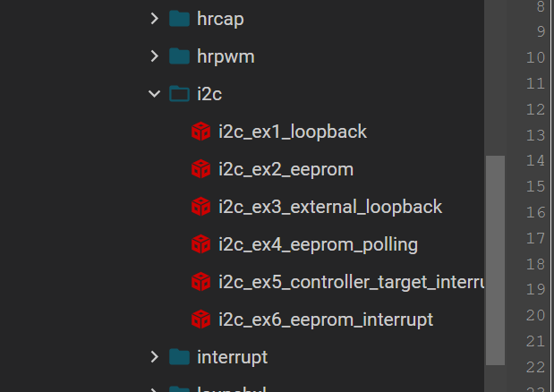Select the i2c_ex3_external_loopback entry
The height and width of the screenshot is (392, 554).
click(x=330, y=207)
